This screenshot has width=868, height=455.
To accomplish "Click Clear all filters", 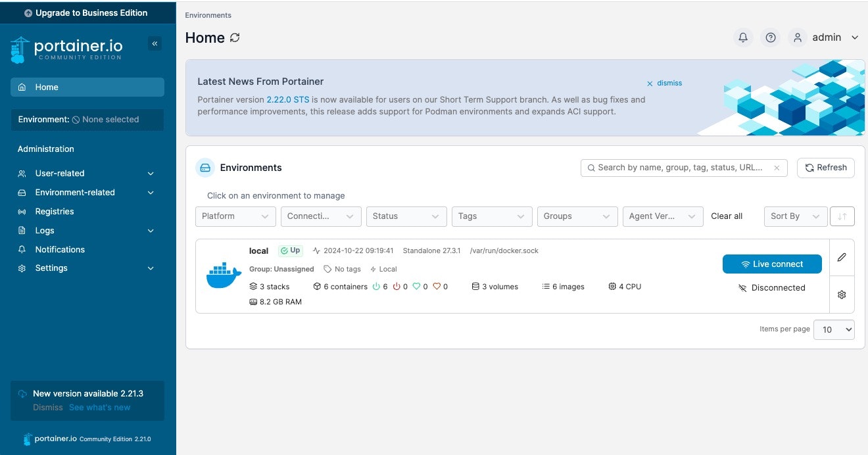I will [x=727, y=216].
